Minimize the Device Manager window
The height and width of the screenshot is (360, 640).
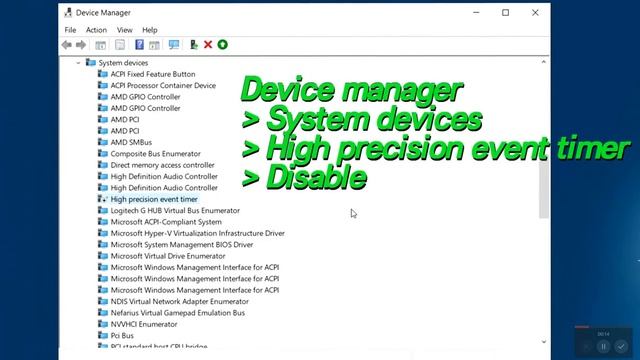click(x=476, y=13)
